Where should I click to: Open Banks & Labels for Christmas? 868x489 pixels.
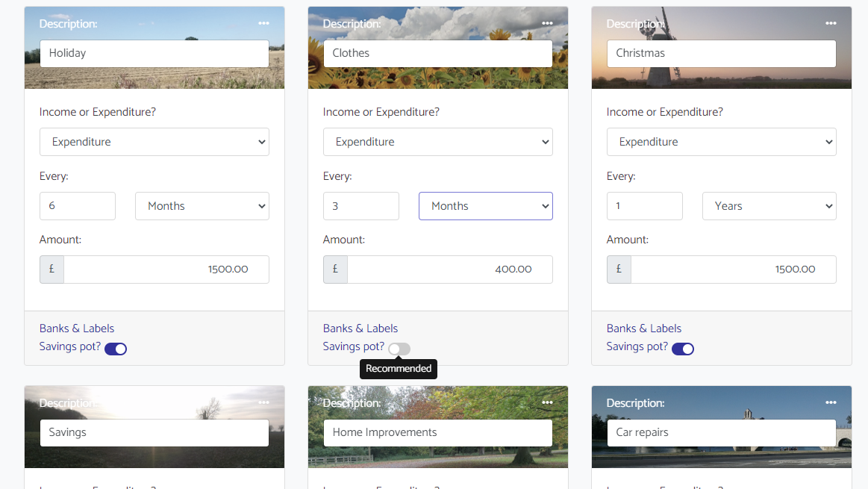(644, 328)
